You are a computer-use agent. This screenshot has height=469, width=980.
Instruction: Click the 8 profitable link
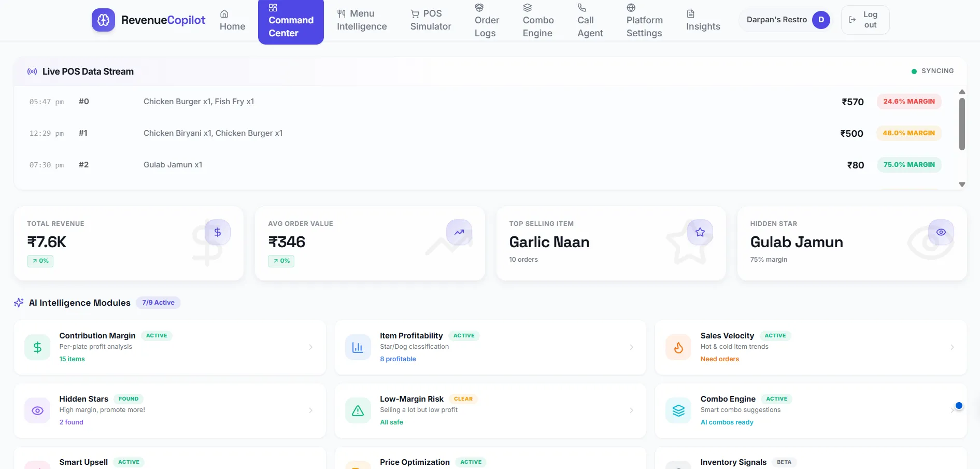398,359
